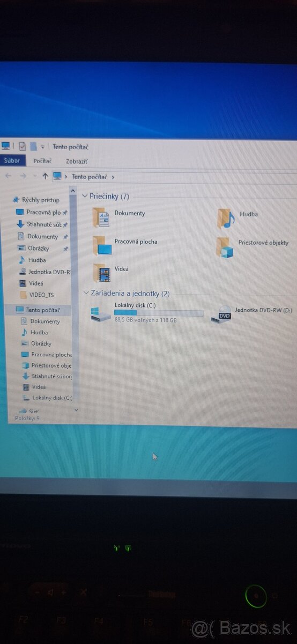Open the Súbor tab
297x644 pixels.
[12, 160]
